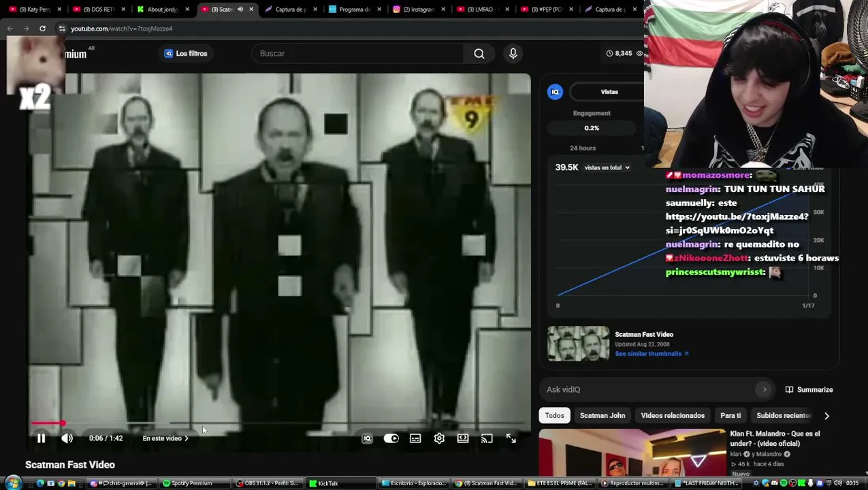Open the player settings gear
The image size is (868, 490).
(x=439, y=439)
